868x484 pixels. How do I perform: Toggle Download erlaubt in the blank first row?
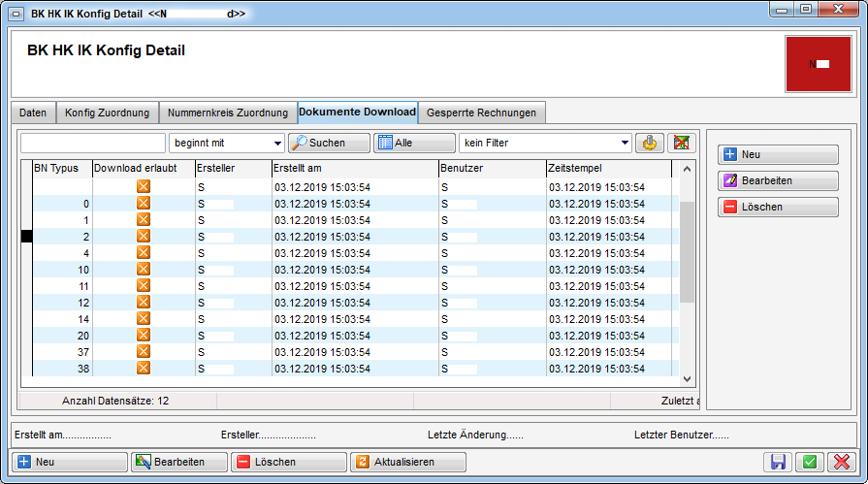click(144, 186)
